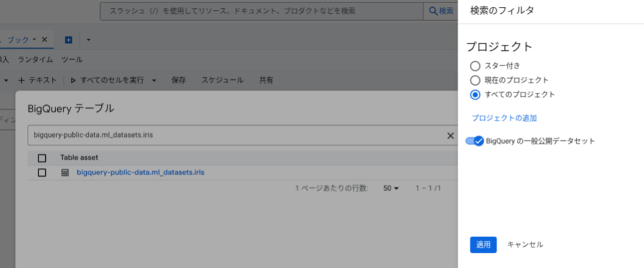Run all cells with すべてのセルを実行
Viewport: 644px width, 268px height.
(x=107, y=80)
